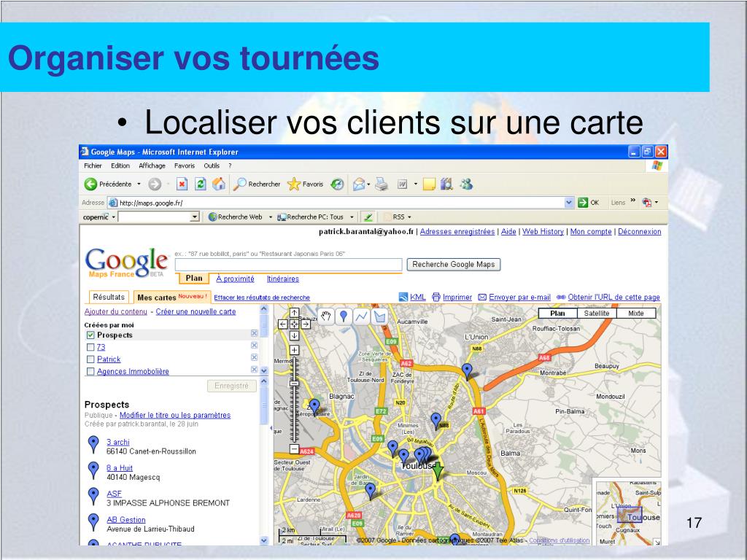Pan the map up arrow
This screenshot has height=560, width=747.
[x=295, y=313]
